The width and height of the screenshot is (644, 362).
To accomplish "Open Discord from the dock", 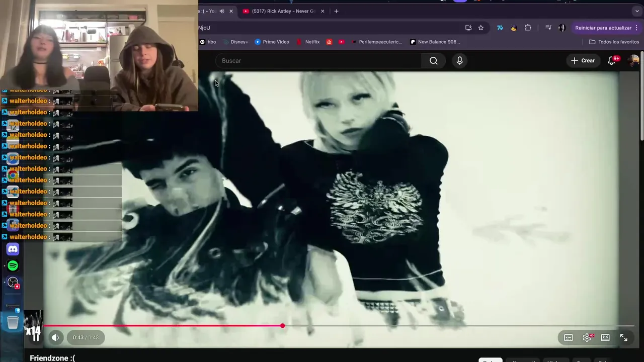I will (x=13, y=249).
